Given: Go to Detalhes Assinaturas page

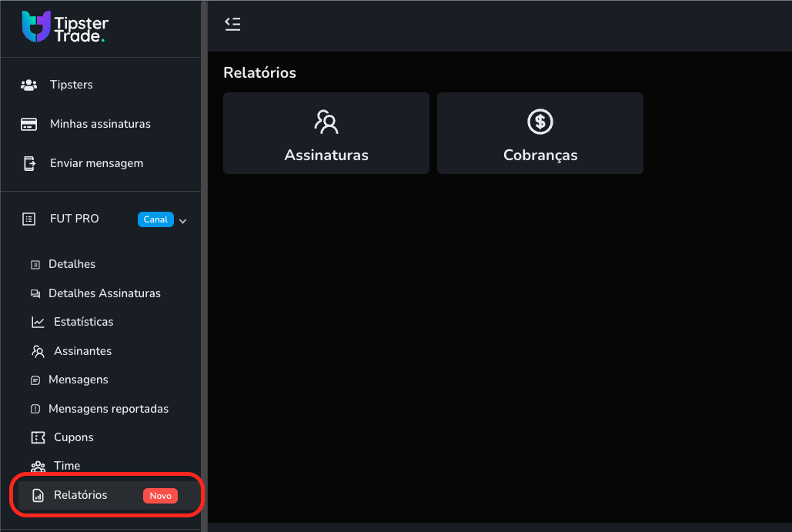Looking at the screenshot, I should (105, 293).
